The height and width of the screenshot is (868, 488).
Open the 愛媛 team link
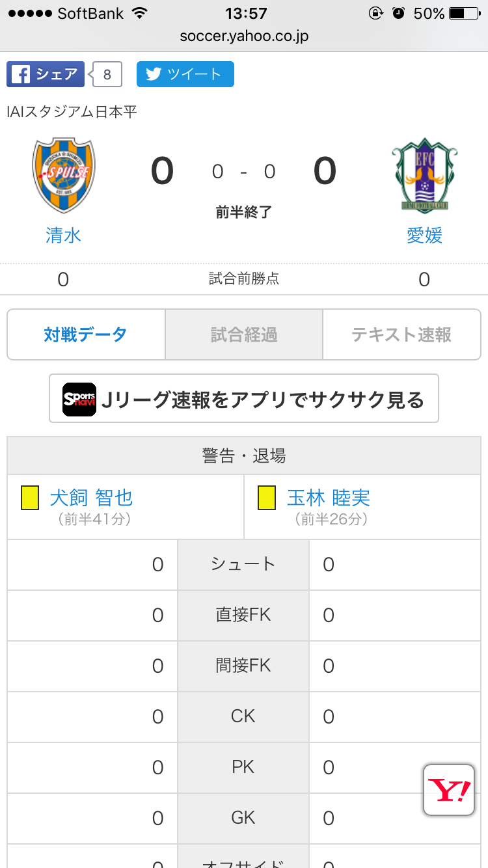click(x=424, y=235)
